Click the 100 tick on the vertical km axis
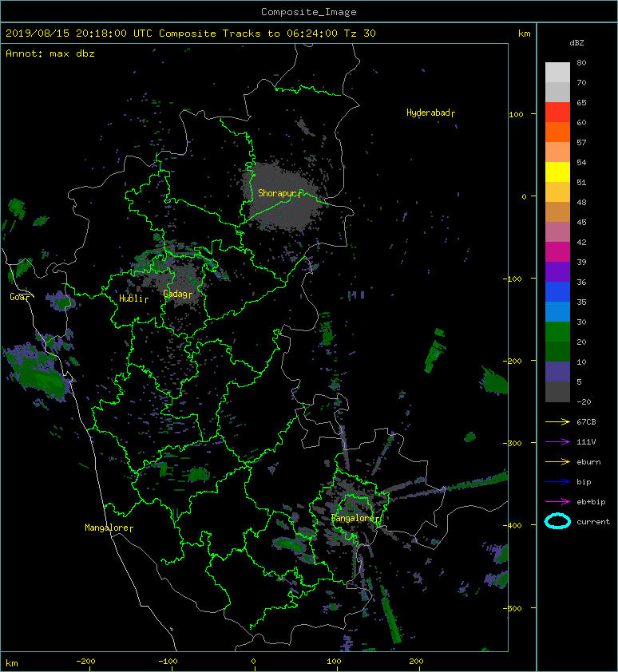Image resolution: width=618 pixels, height=672 pixels. coord(517,114)
